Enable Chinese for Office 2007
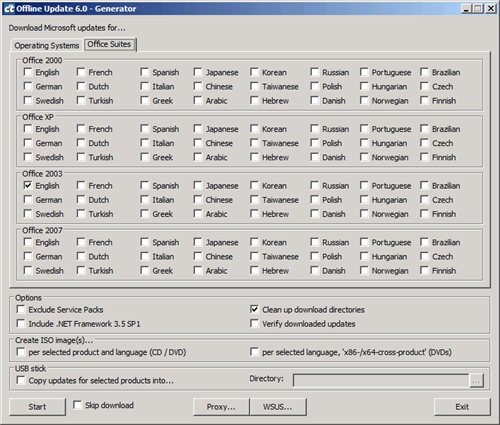 pyautogui.click(x=198, y=256)
